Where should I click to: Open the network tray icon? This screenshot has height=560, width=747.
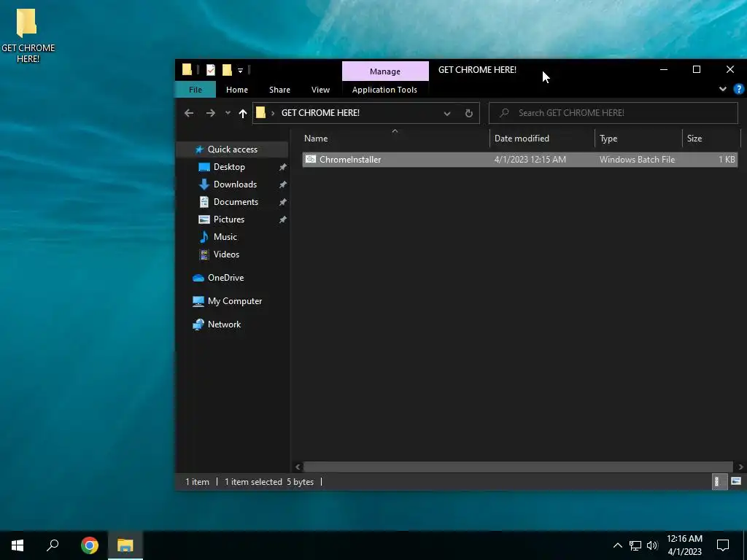click(635, 545)
